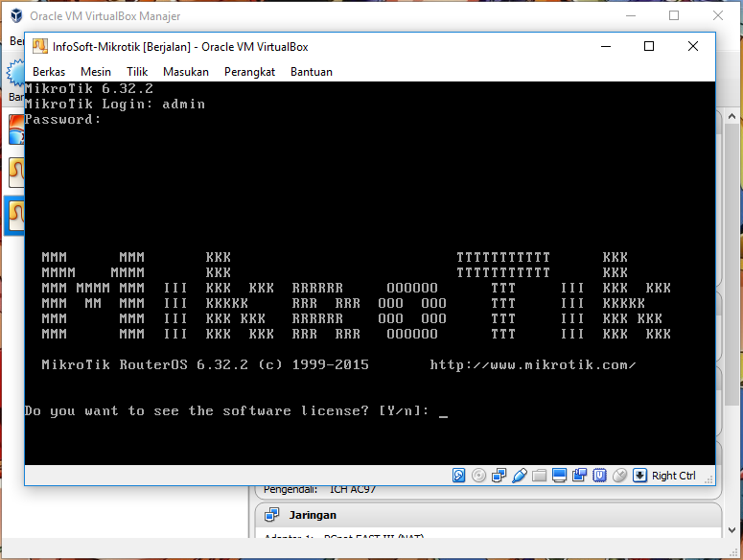Open the Berkas menu
The image size is (743, 560).
pos(49,72)
